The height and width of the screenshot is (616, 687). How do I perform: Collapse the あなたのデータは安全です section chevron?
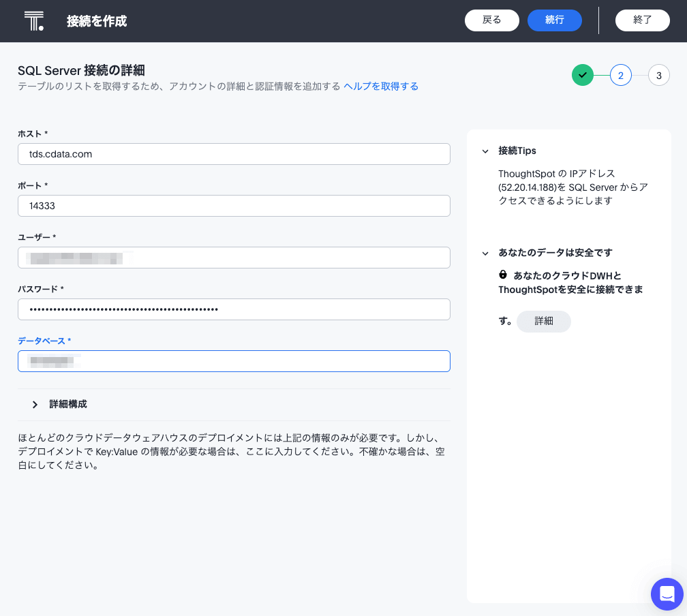[x=485, y=253]
